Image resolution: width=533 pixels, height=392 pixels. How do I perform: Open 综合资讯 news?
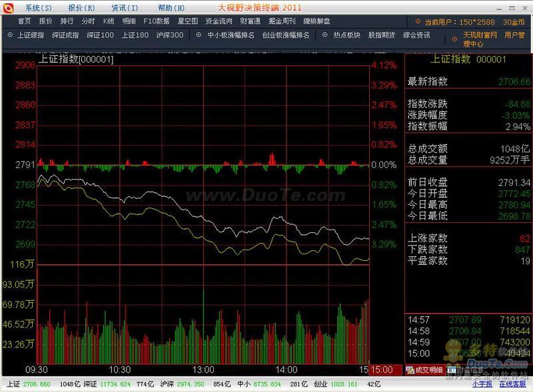click(416, 35)
